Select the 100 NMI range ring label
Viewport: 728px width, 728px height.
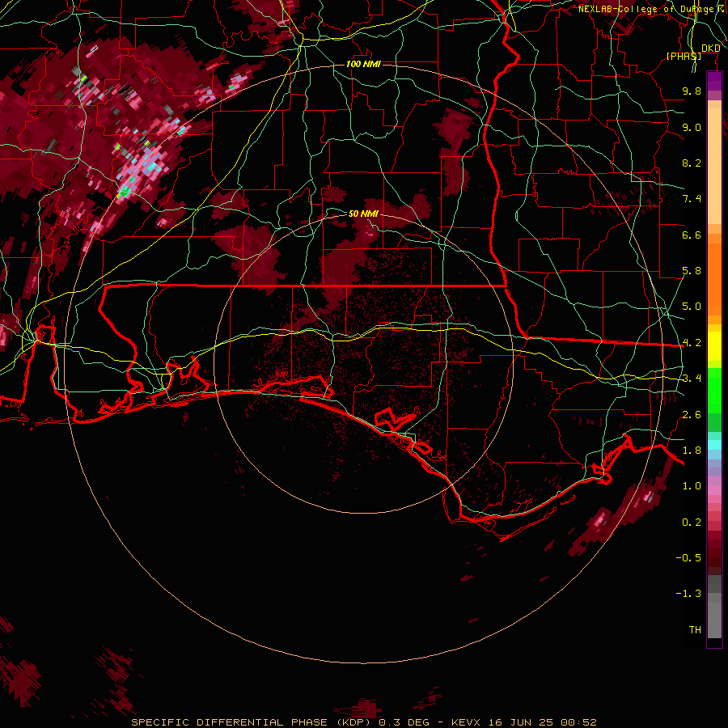pos(363,64)
